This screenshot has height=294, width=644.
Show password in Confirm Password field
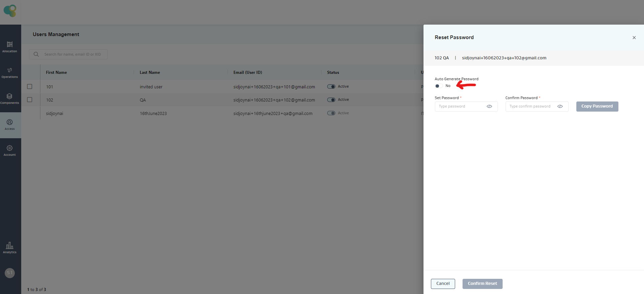pyautogui.click(x=560, y=107)
